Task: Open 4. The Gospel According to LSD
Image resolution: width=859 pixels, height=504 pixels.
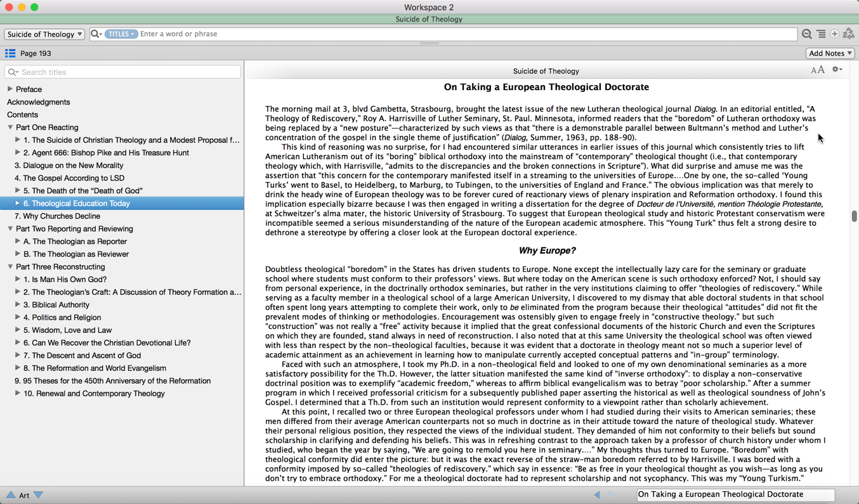Action: pyautogui.click(x=70, y=178)
